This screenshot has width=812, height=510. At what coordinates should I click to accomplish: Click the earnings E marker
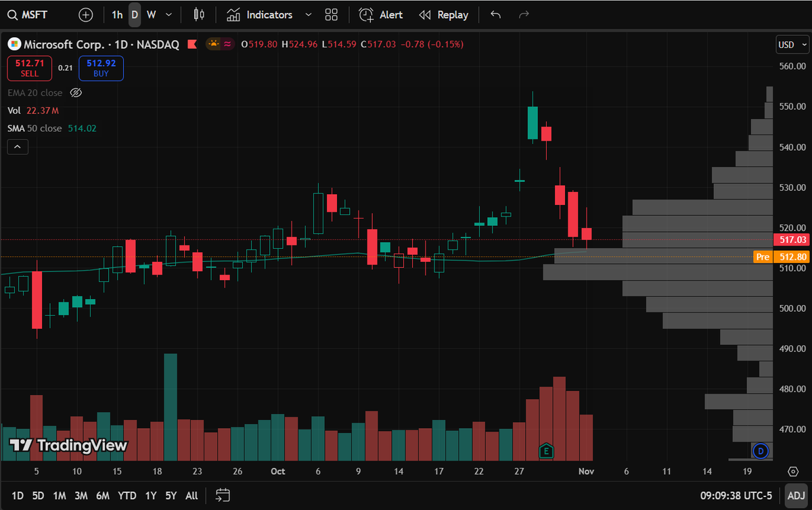click(546, 450)
